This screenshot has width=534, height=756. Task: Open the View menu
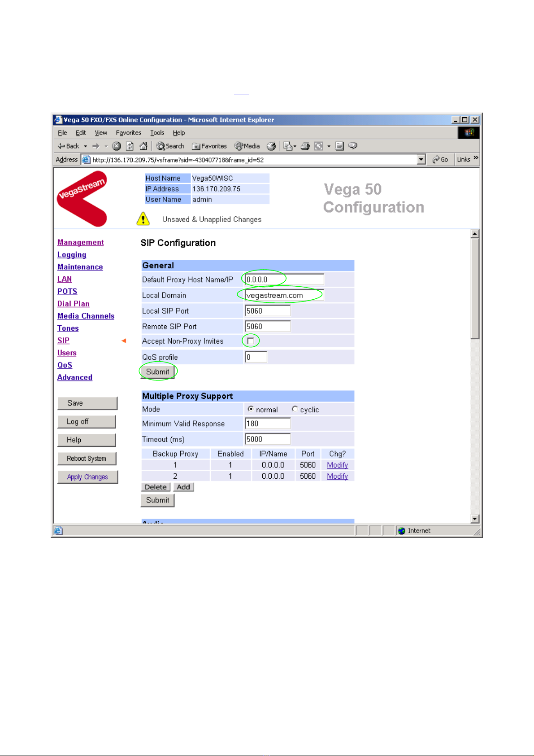pos(101,133)
